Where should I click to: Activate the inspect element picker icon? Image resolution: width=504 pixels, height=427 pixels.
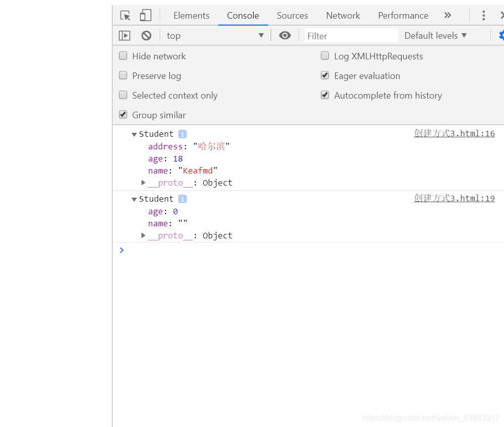coord(125,16)
